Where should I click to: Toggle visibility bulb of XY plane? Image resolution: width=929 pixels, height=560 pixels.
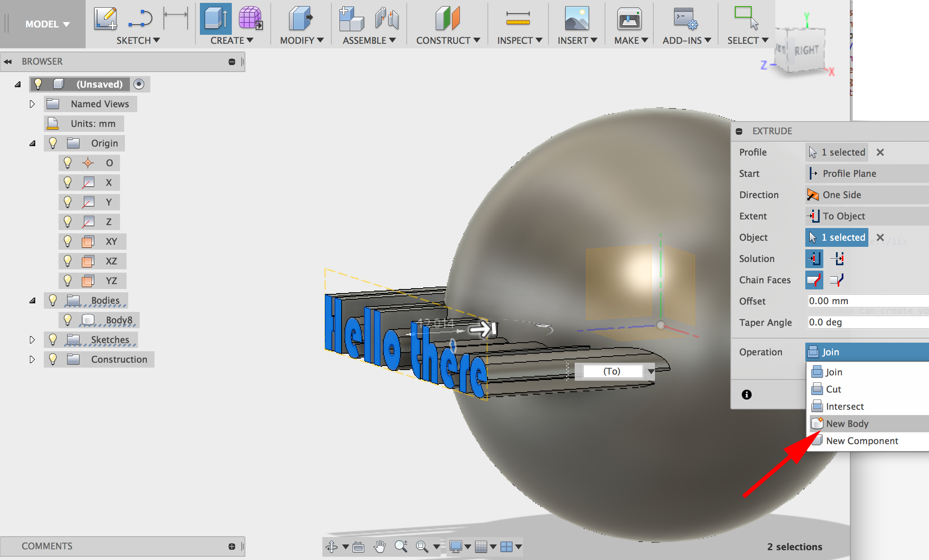tap(68, 241)
